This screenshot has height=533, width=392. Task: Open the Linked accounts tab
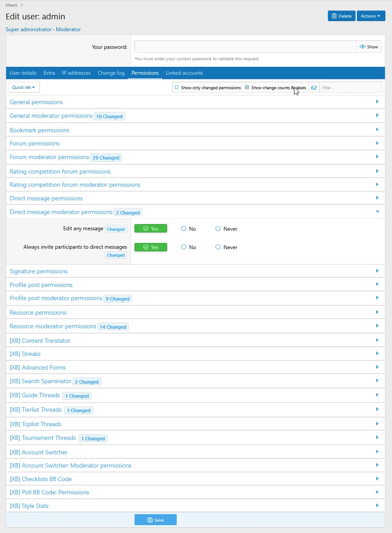click(x=185, y=73)
